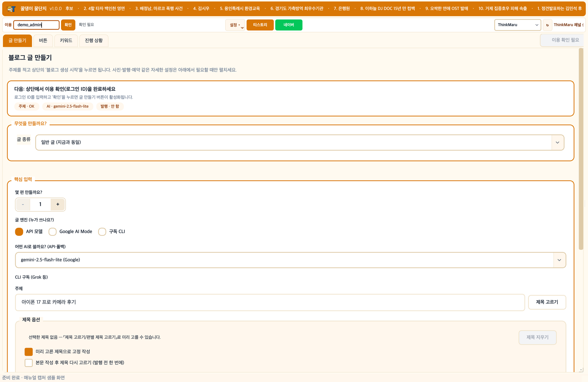Viewport: 588px width, 382px height.
Task: Click the orange 확인 button
Action: point(68,25)
